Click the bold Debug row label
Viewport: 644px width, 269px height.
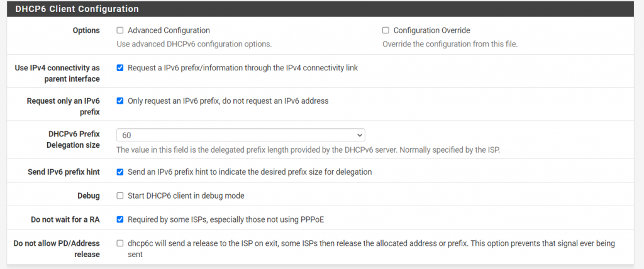(x=89, y=195)
